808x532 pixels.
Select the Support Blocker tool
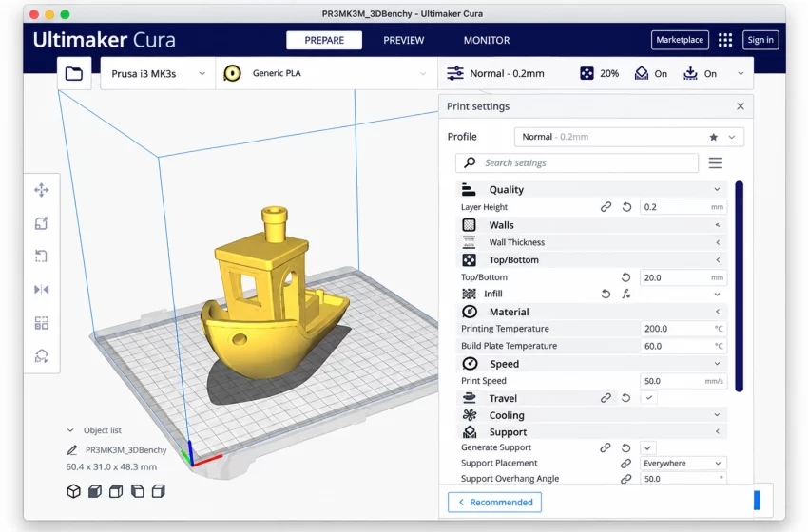42,356
